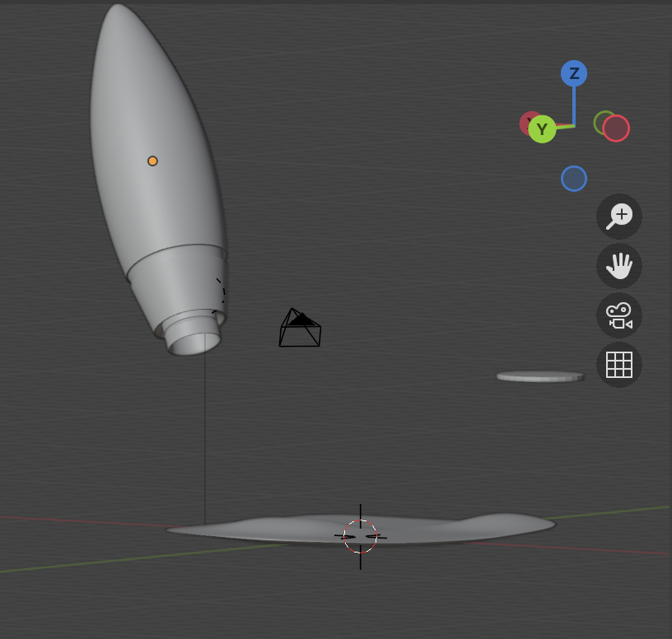This screenshot has height=639, width=672.
Task: Toggle the camera view button
Action: pyautogui.click(x=619, y=315)
